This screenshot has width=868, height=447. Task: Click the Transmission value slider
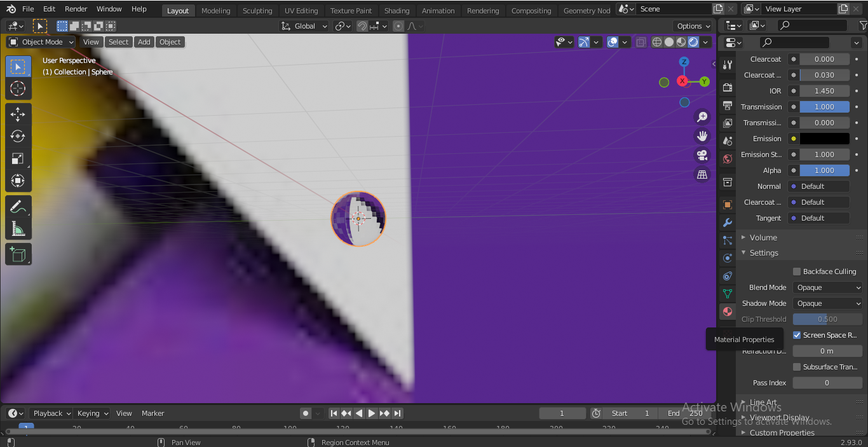(x=824, y=107)
